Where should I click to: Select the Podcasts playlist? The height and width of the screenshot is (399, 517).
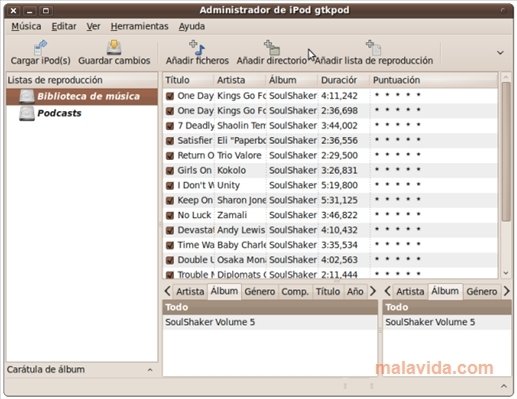(x=82, y=113)
